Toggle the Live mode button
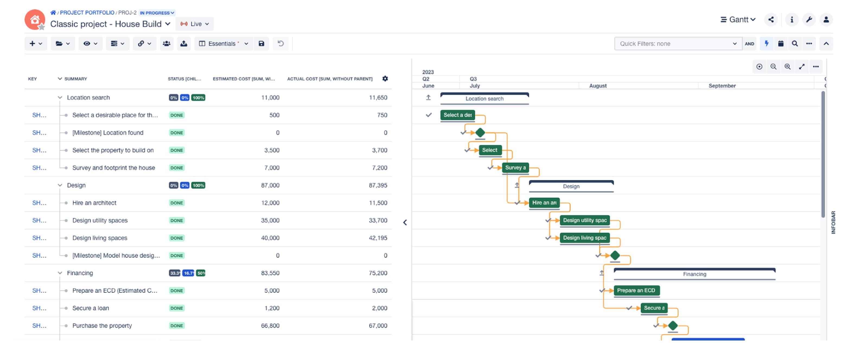Screen dimensions: 868x347 (194, 24)
